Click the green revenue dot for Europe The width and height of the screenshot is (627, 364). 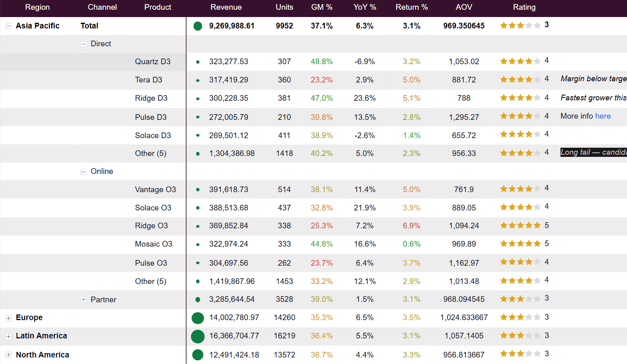point(198,318)
